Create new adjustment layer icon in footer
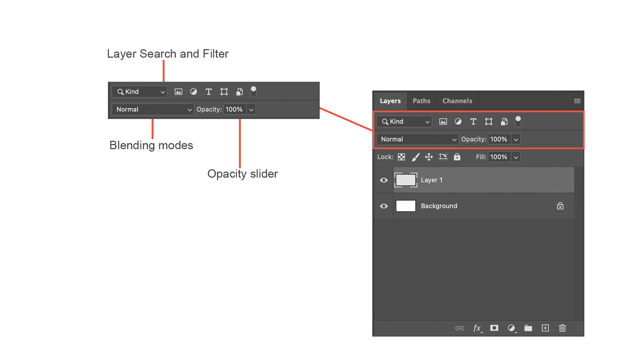Screen dimensions: 644x362 [x=512, y=328]
